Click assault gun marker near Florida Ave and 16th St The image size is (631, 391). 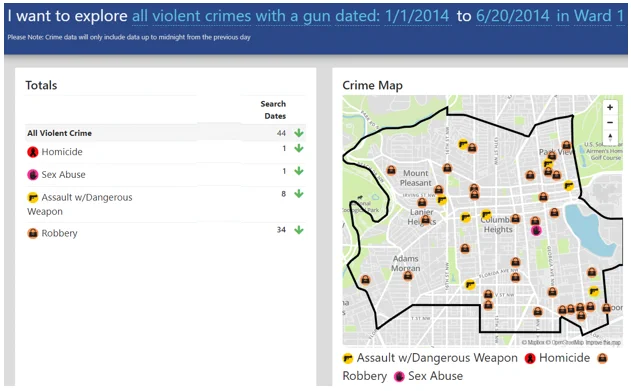470,284
